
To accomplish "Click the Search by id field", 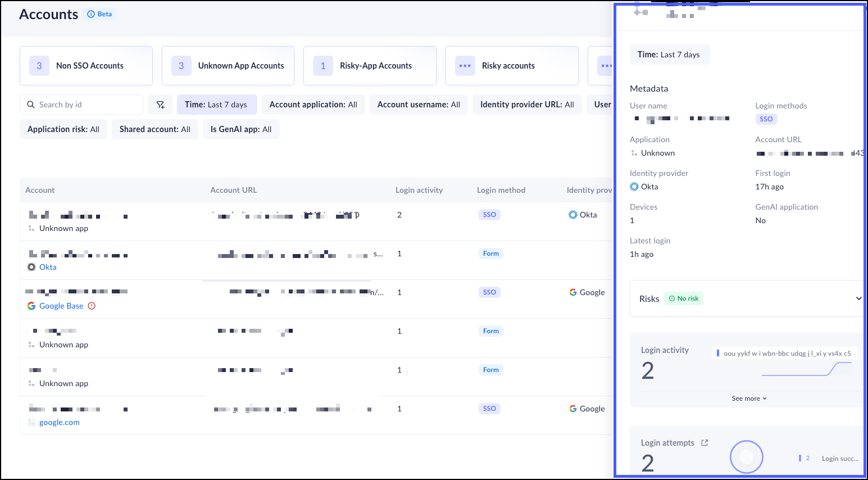I will (x=81, y=105).
